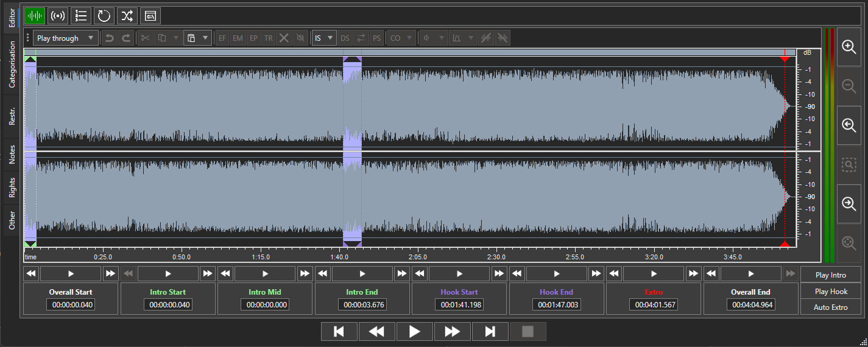868x347 pixels.
Task: Click the circular loop arrow icon
Action: click(x=104, y=16)
